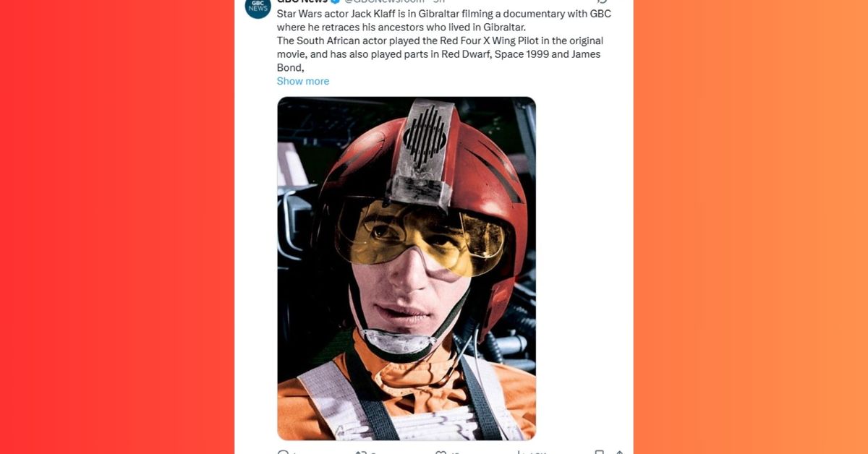Open the X-Wing pilot photo
868x454 pixels.
tap(406, 270)
